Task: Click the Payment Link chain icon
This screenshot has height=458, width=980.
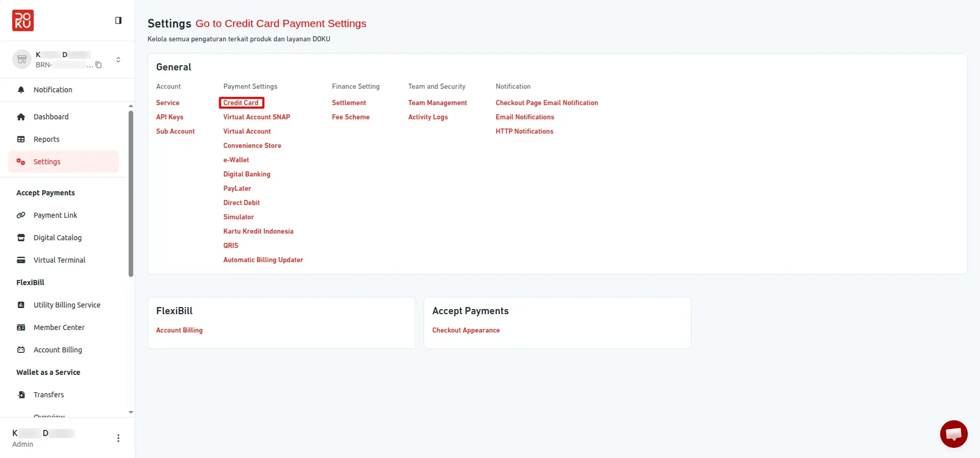Action: click(21, 215)
